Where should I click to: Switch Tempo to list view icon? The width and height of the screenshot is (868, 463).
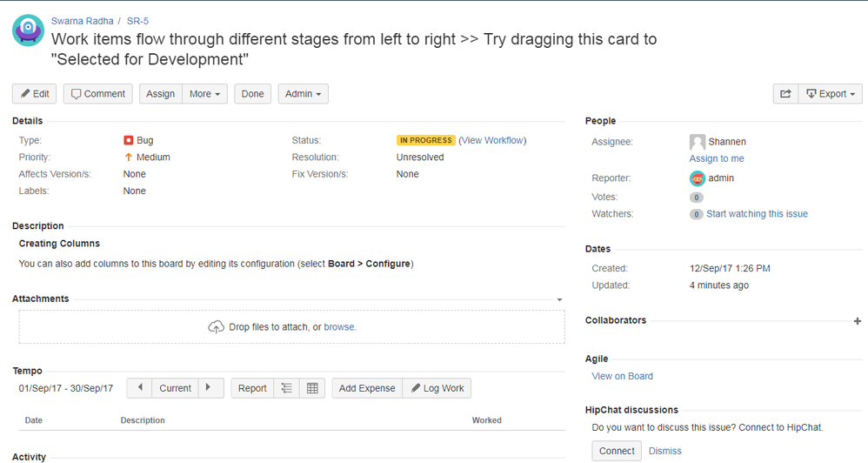coord(286,388)
